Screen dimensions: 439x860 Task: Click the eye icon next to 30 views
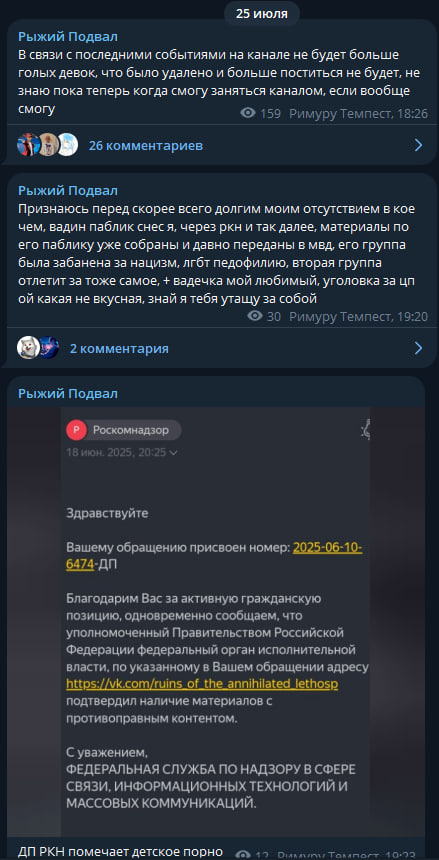tap(255, 316)
